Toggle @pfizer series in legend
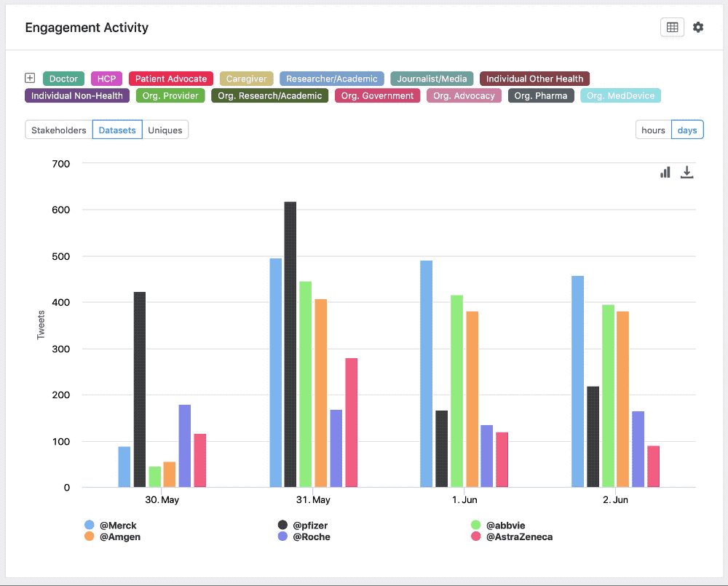The image size is (728, 586). click(x=303, y=525)
